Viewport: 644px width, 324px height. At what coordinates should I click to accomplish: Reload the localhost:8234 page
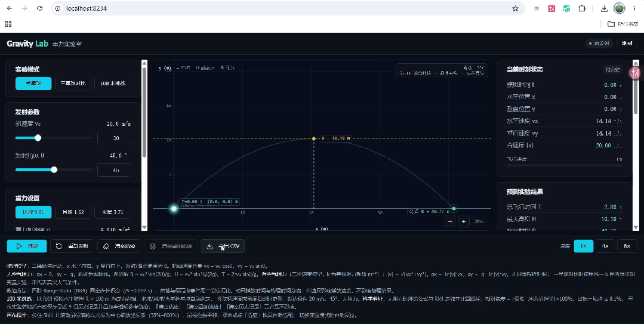click(40, 8)
